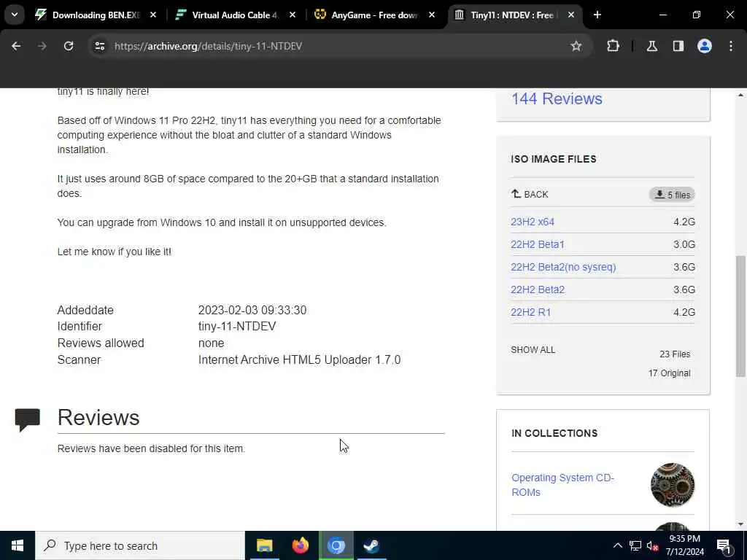Click the Addeddate value 2023-02-03 09:33:30
This screenshot has width=747, height=560.
252,311
